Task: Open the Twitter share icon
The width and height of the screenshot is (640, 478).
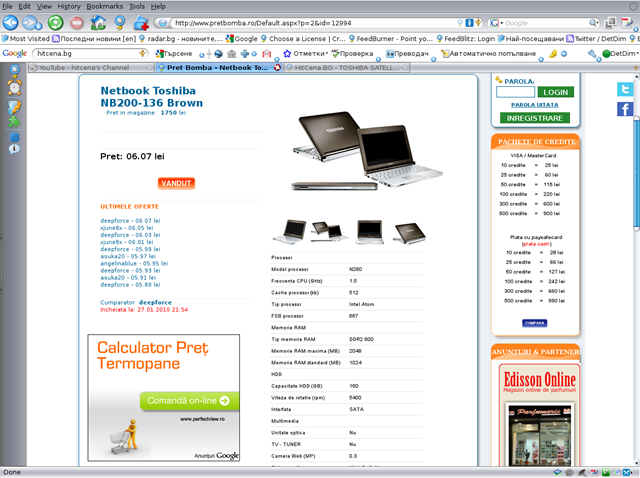Action: (625, 90)
